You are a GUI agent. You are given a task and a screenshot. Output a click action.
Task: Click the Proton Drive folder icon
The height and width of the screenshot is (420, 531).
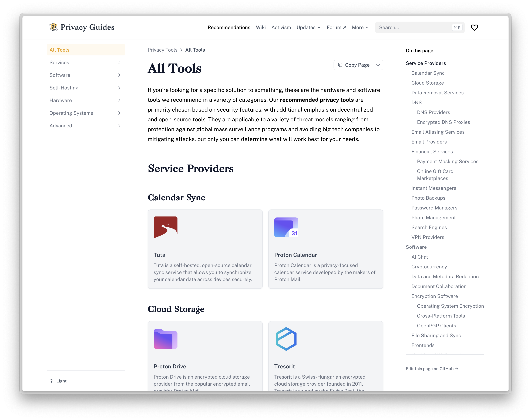click(165, 339)
